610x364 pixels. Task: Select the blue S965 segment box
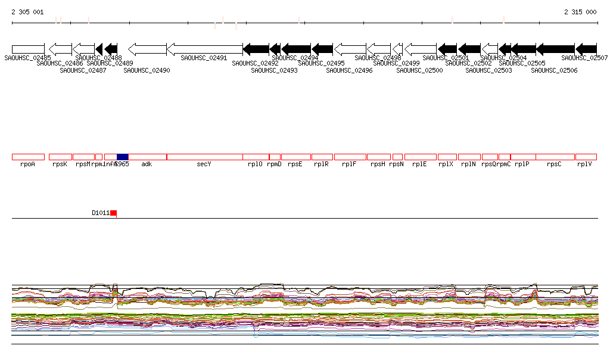[x=122, y=157]
